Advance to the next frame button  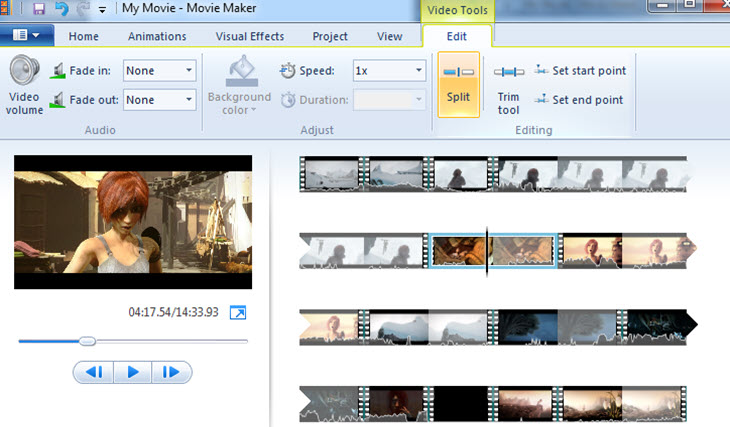click(171, 372)
